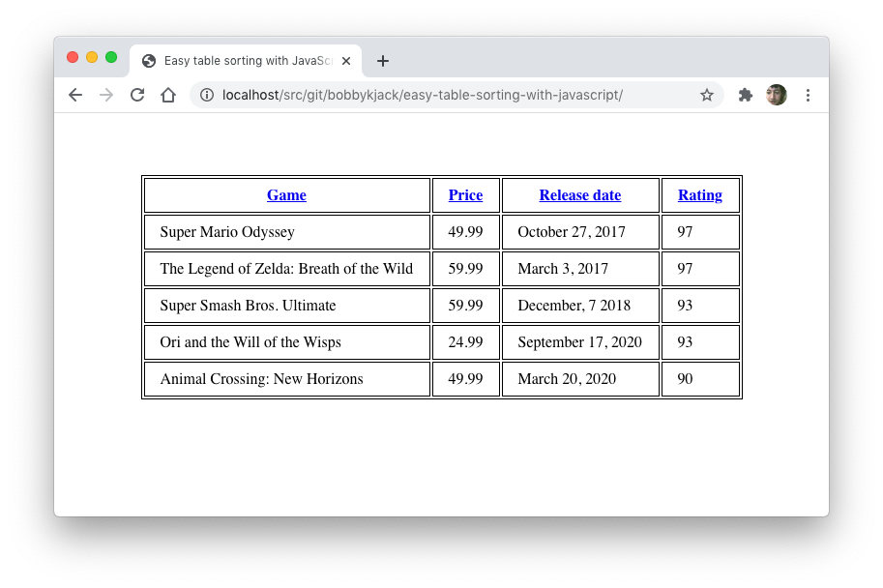Open the extensions puzzle icon
Viewport: 883px width, 588px height.
click(745, 95)
